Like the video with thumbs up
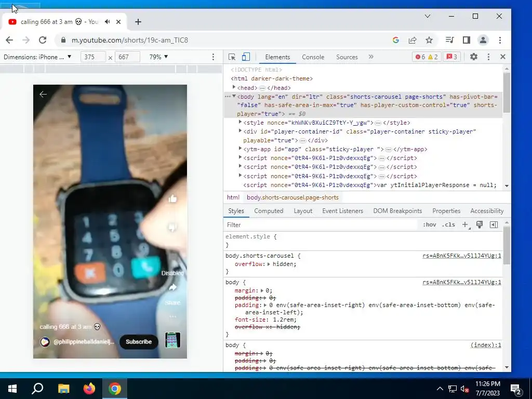Image resolution: width=532 pixels, height=399 pixels. point(172,198)
